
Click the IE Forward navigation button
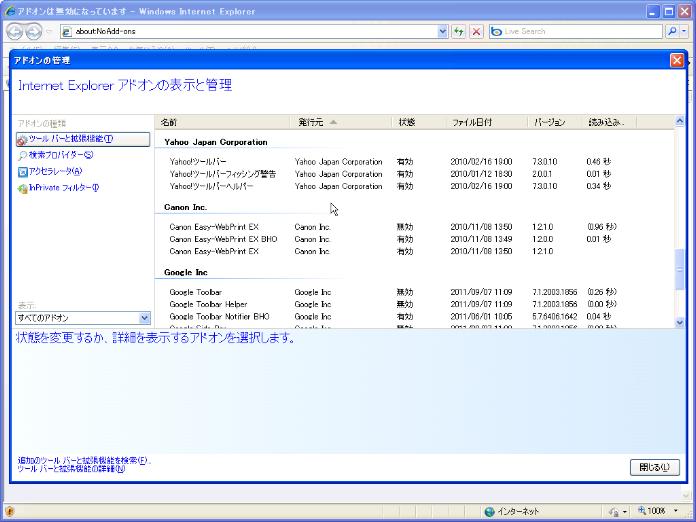33,32
